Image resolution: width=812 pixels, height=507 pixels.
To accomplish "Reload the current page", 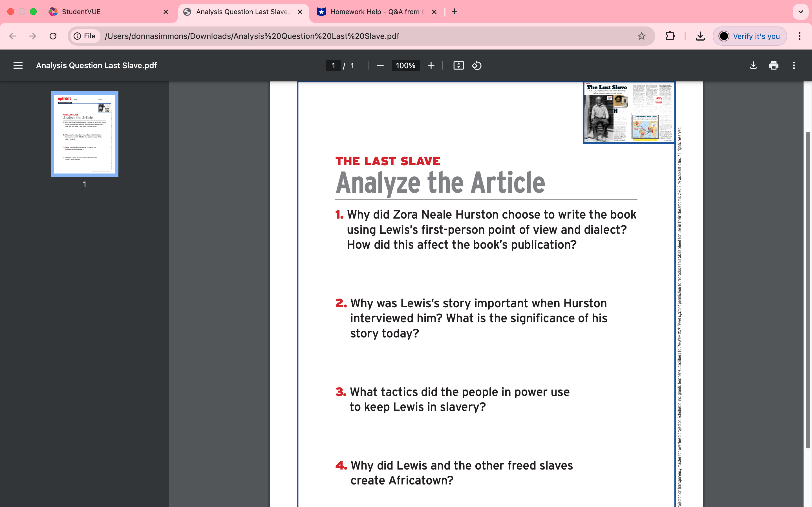I will [x=53, y=36].
